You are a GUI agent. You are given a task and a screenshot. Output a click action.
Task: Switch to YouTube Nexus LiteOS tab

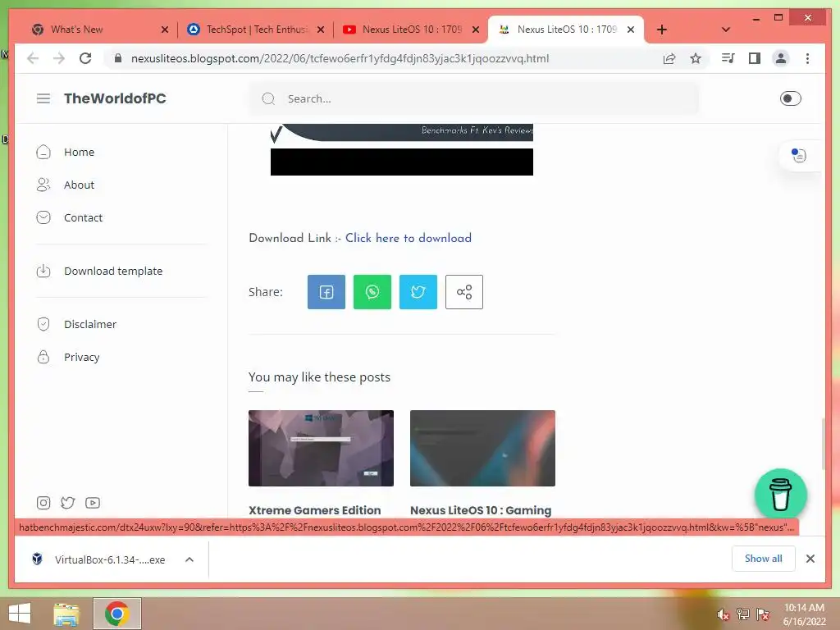pyautogui.click(x=412, y=30)
